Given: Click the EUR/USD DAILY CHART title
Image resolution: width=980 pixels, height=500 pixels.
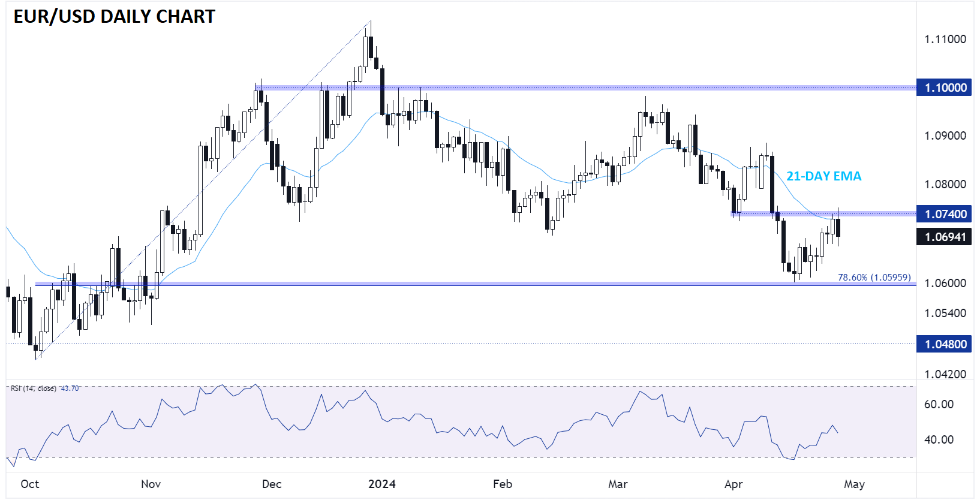Looking at the screenshot, I should [x=115, y=17].
